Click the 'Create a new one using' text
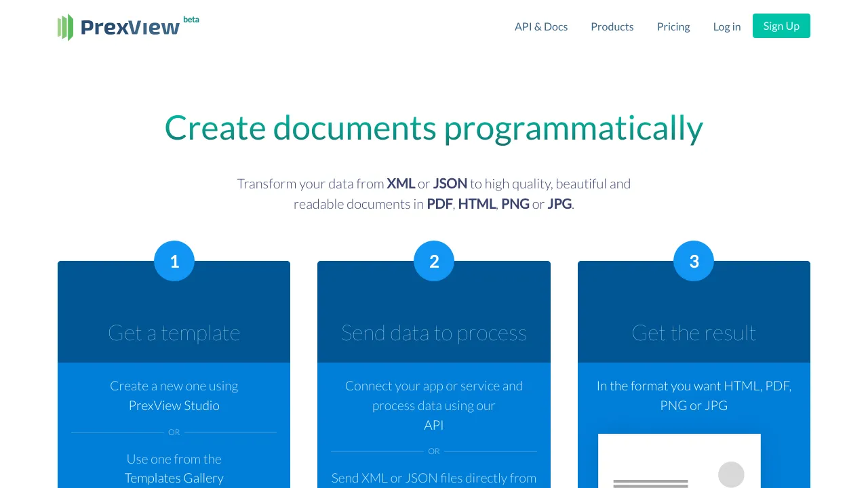Screen dimensions: 868x488 (x=174, y=386)
